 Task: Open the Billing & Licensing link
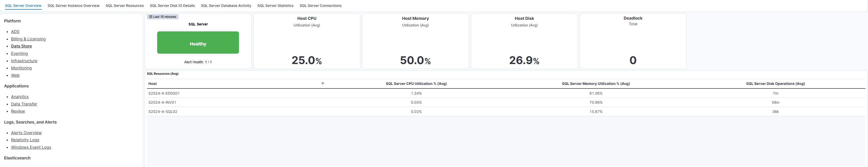(x=28, y=39)
